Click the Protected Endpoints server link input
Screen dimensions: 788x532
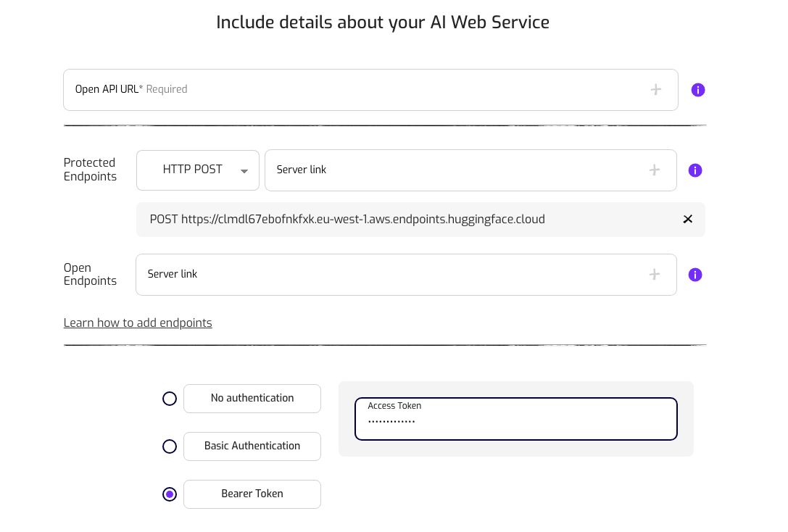[435, 170]
